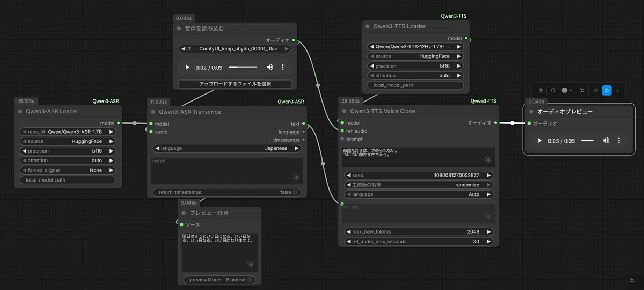This screenshot has height=290, width=644.
Task: Open settings sliders icon at bottom right
Action: pyautogui.click(x=632, y=280)
